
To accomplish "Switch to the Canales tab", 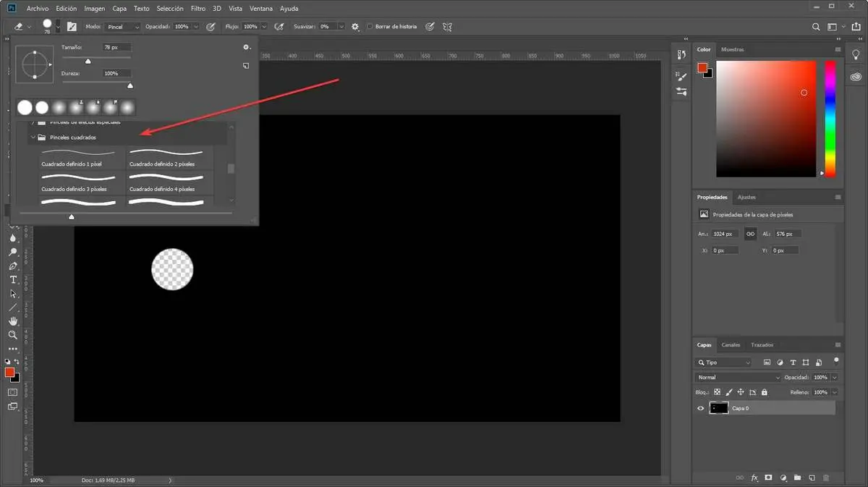I will tap(731, 345).
